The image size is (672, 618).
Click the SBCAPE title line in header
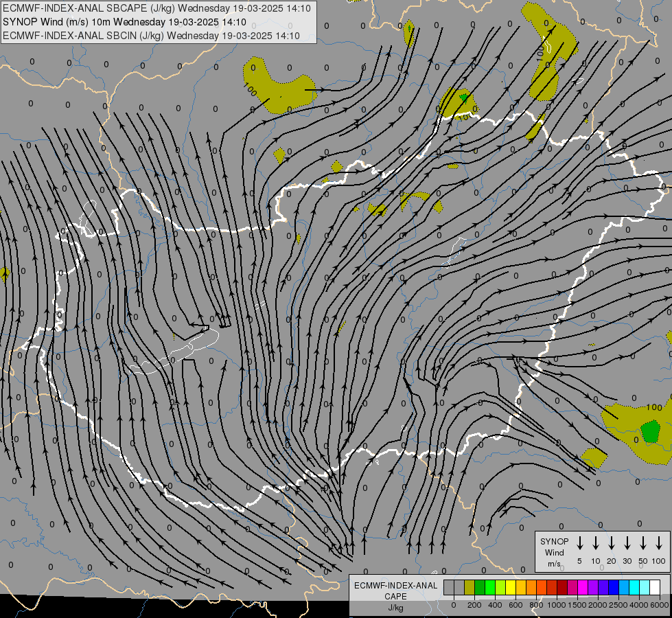pos(157,8)
